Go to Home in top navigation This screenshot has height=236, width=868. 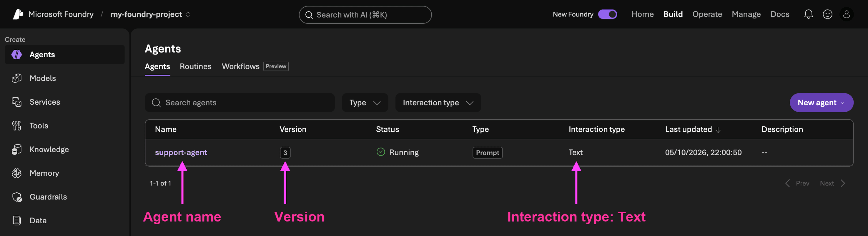click(642, 14)
